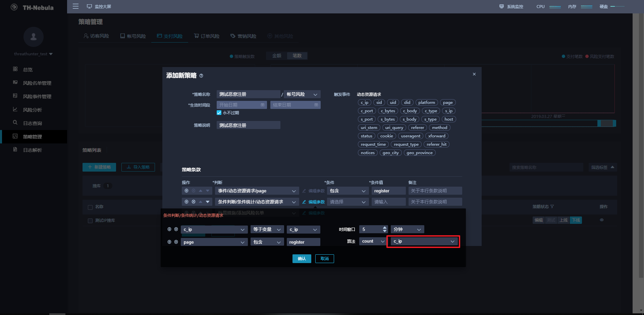Click 编辑 for the 测试IP撞库 strategy
The image size is (644, 315).
coord(539,220)
